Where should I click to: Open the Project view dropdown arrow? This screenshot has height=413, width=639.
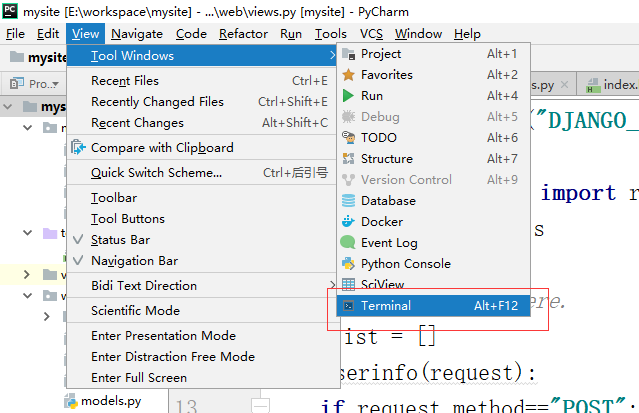click(55, 84)
